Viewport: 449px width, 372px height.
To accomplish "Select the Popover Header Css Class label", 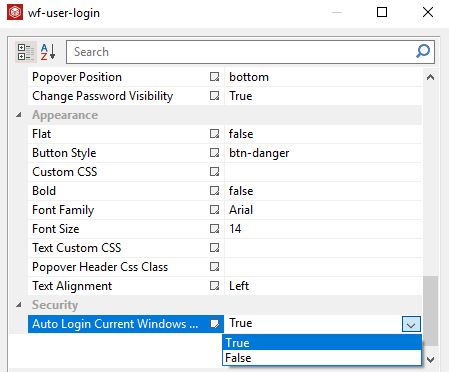I will (100, 267).
